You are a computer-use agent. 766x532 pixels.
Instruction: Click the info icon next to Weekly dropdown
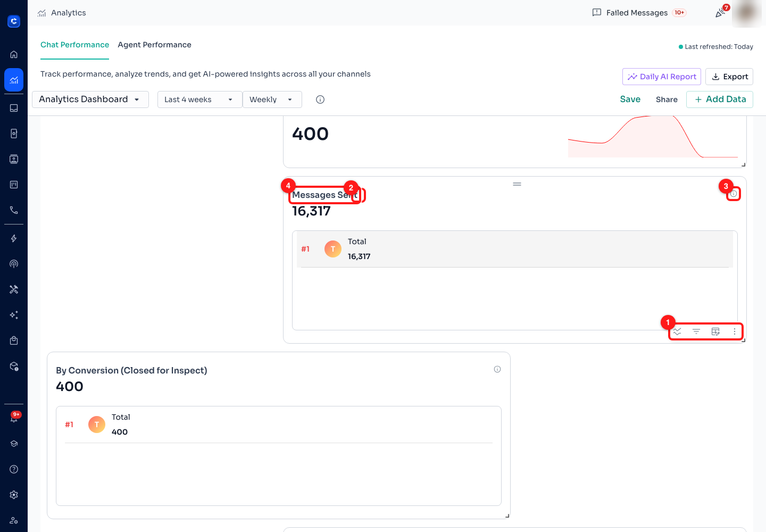coord(320,99)
